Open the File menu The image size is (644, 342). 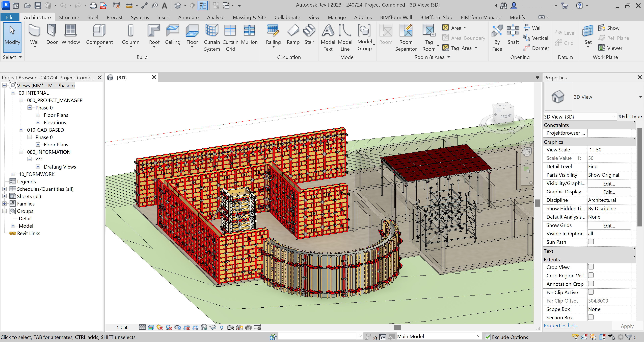[10, 17]
